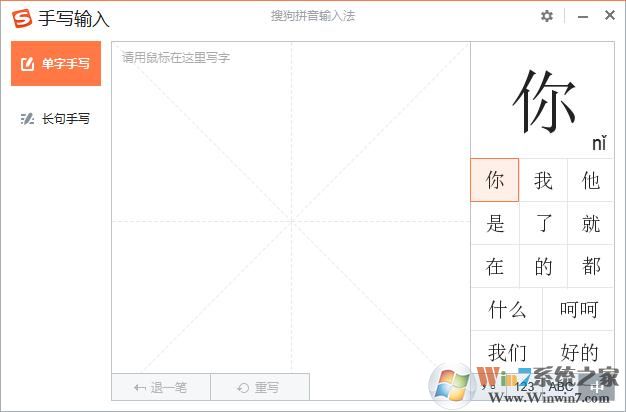Switch to 123 number input
Image resolution: width=626 pixels, height=412 pixels.
(524, 386)
